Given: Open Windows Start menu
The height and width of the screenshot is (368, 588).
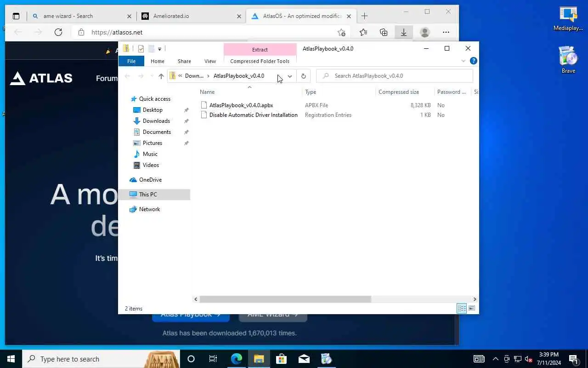Looking at the screenshot, I should pos(11,359).
